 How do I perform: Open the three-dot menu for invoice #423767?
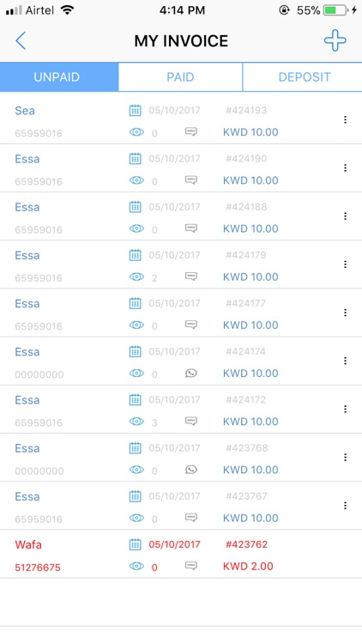pyautogui.click(x=345, y=506)
